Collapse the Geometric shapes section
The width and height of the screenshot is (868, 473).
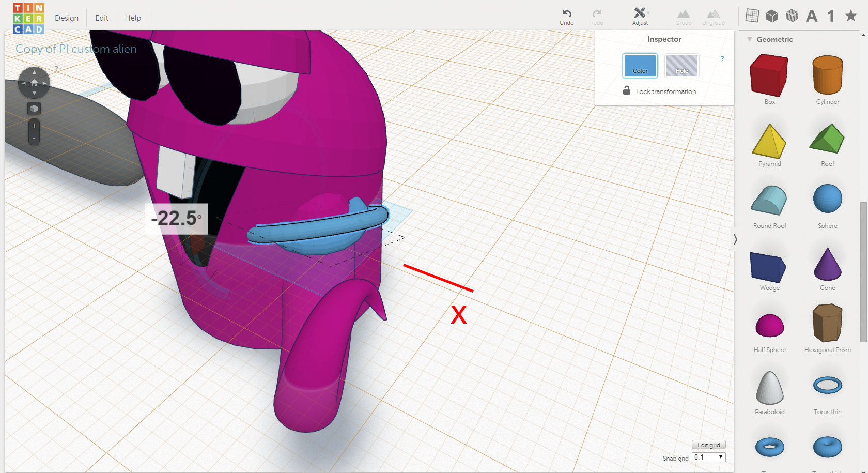(x=750, y=39)
